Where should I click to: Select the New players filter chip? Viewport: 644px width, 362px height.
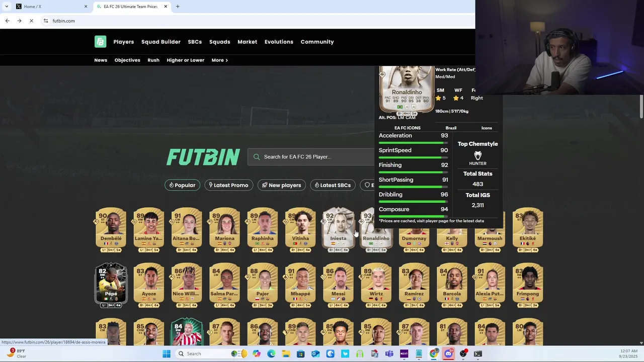coord(282,185)
